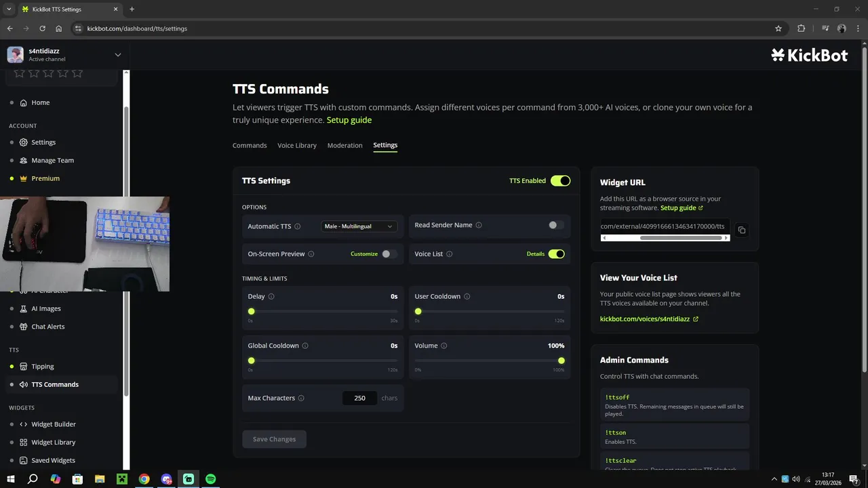Screen dimensions: 868x488
Task: Click info icon next to Automatic TTS
Action: (x=298, y=226)
